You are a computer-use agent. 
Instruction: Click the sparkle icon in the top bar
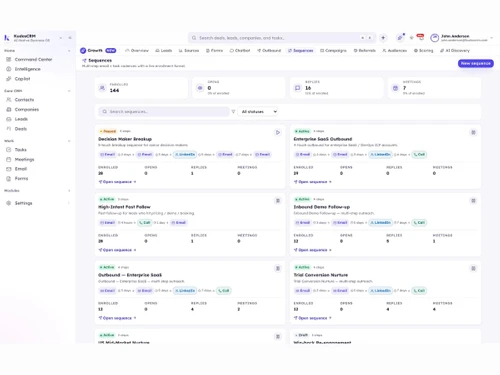click(411, 38)
